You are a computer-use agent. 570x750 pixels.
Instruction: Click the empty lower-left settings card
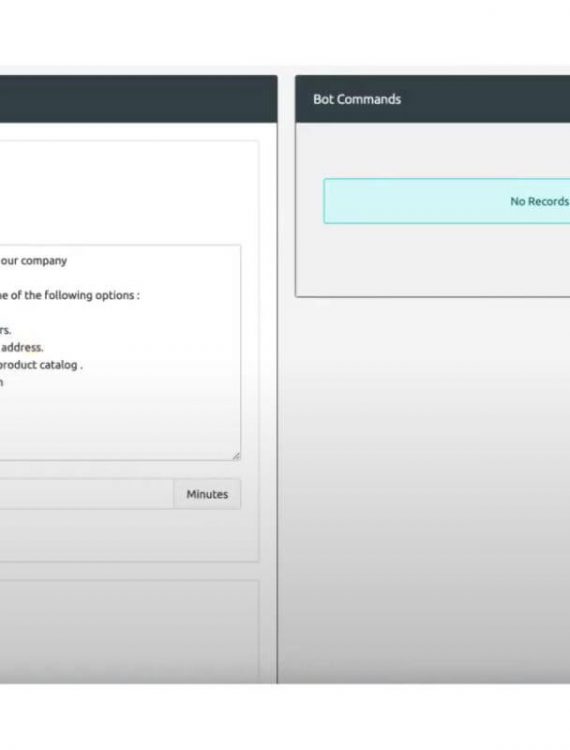click(x=129, y=631)
